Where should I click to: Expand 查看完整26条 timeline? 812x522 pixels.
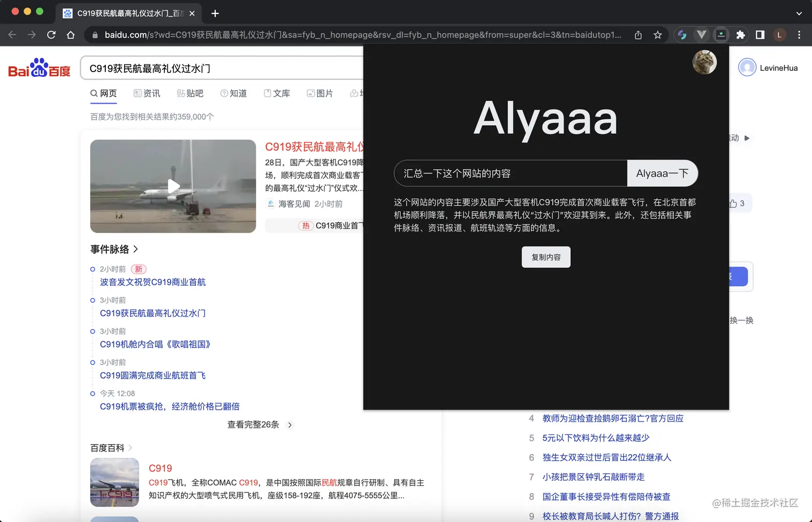[260, 425]
